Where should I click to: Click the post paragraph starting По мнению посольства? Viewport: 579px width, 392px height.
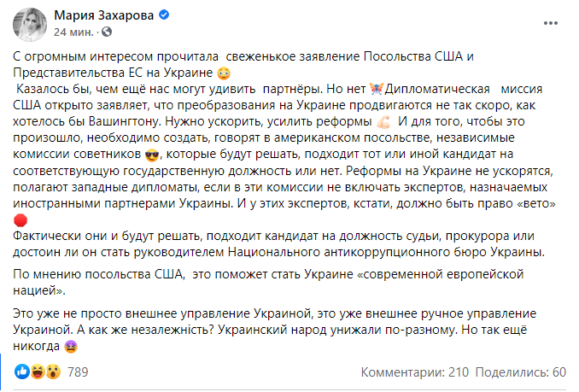(x=268, y=283)
